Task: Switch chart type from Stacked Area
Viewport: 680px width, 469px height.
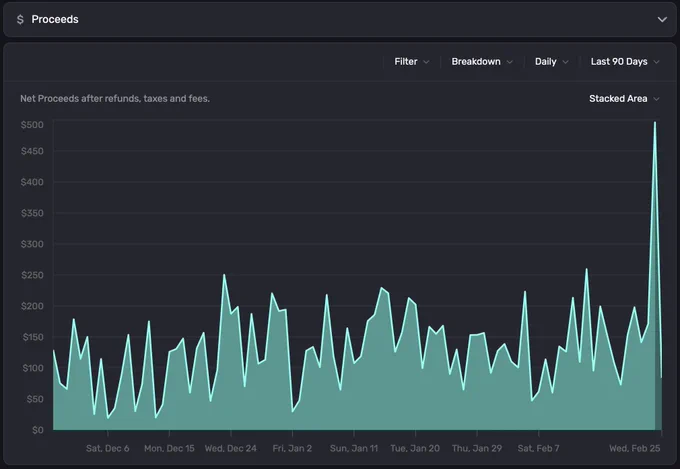Action: (x=624, y=98)
